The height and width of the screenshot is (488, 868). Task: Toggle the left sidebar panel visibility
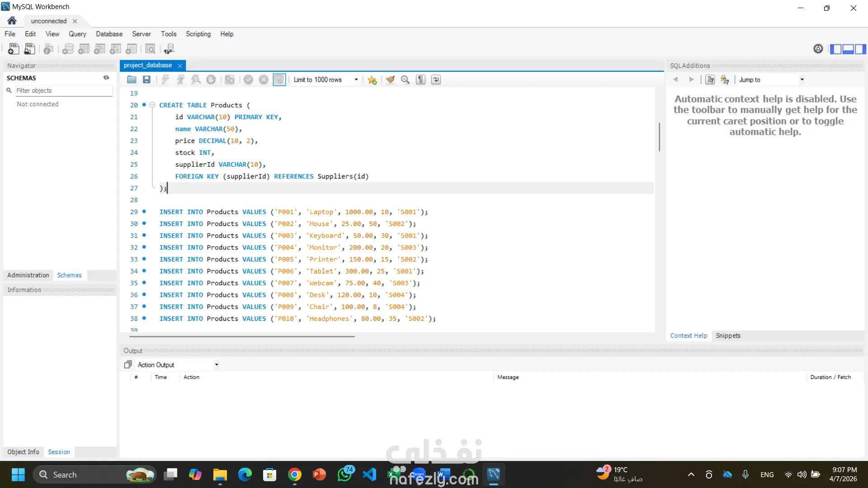[x=836, y=49]
